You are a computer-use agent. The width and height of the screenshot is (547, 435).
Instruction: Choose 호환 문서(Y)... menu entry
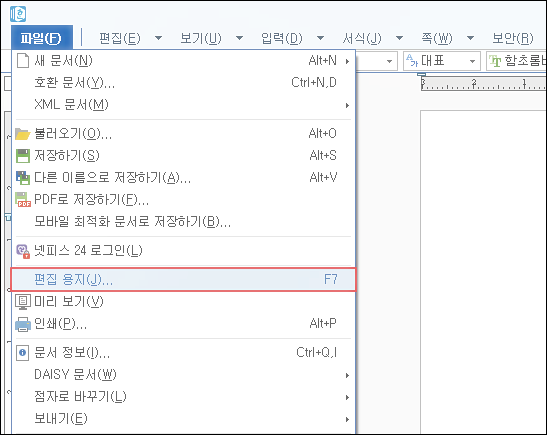[183, 83]
